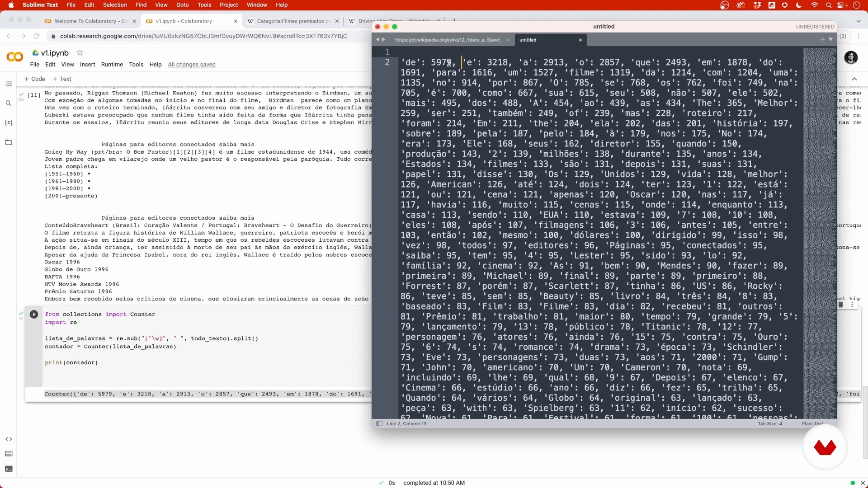The image size is (868, 488).
Task: Open the Apple menu
Action: pos(11,5)
